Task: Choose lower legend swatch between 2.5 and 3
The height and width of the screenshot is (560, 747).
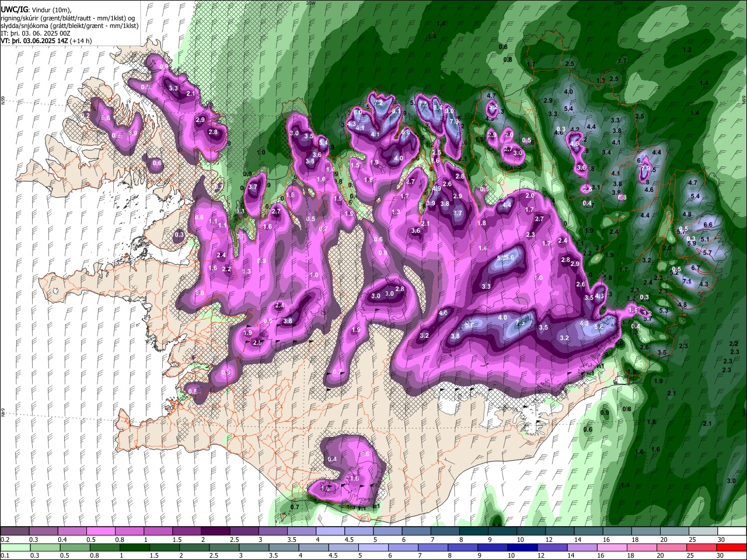Action: click(224, 547)
